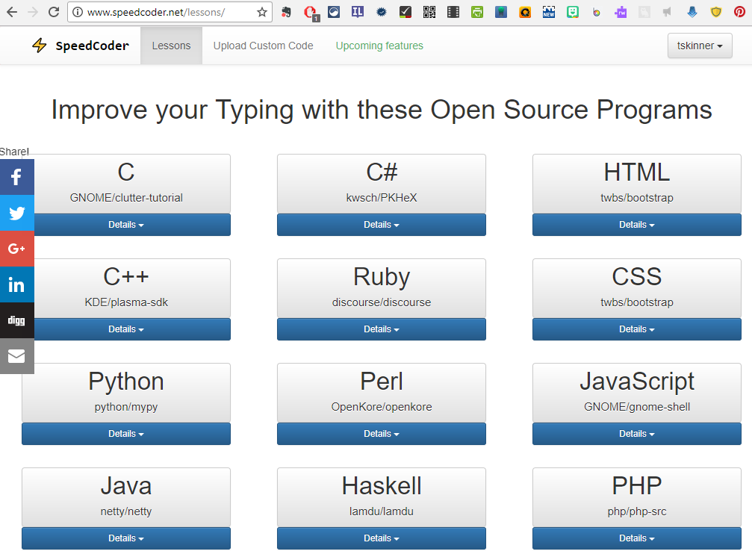The height and width of the screenshot is (560, 752).
Task: Open the red ad blocker extension with the 1 badge
Action: pos(311,13)
